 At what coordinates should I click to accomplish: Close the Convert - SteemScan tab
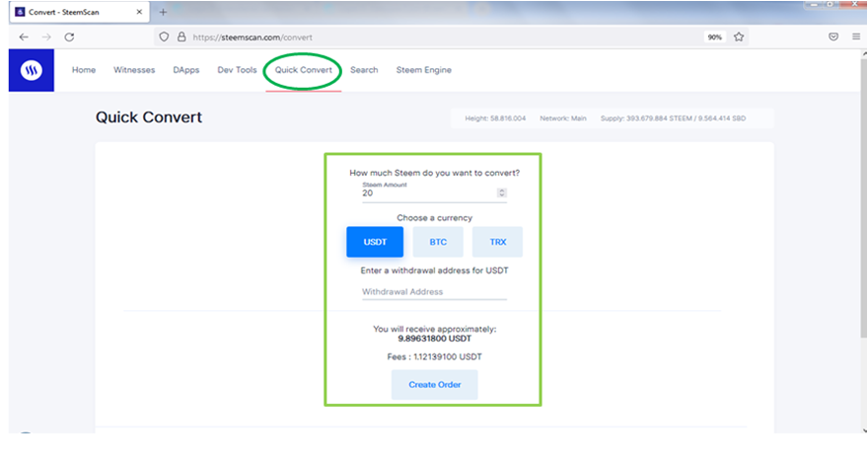139,12
